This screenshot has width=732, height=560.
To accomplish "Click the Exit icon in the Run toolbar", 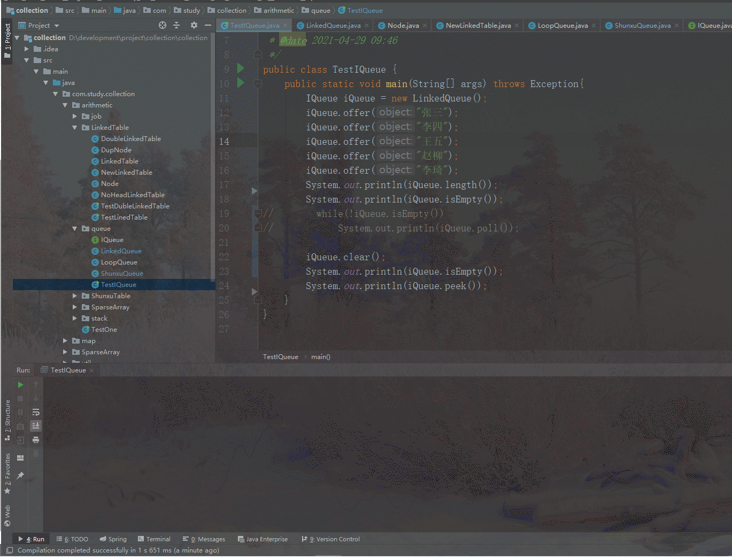I will pyautogui.click(x=20, y=440).
